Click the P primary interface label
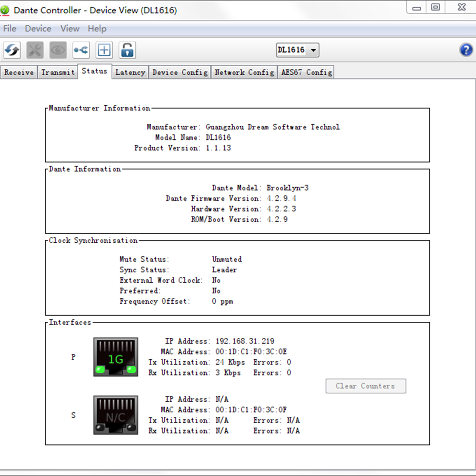 [x=73, y=357]
